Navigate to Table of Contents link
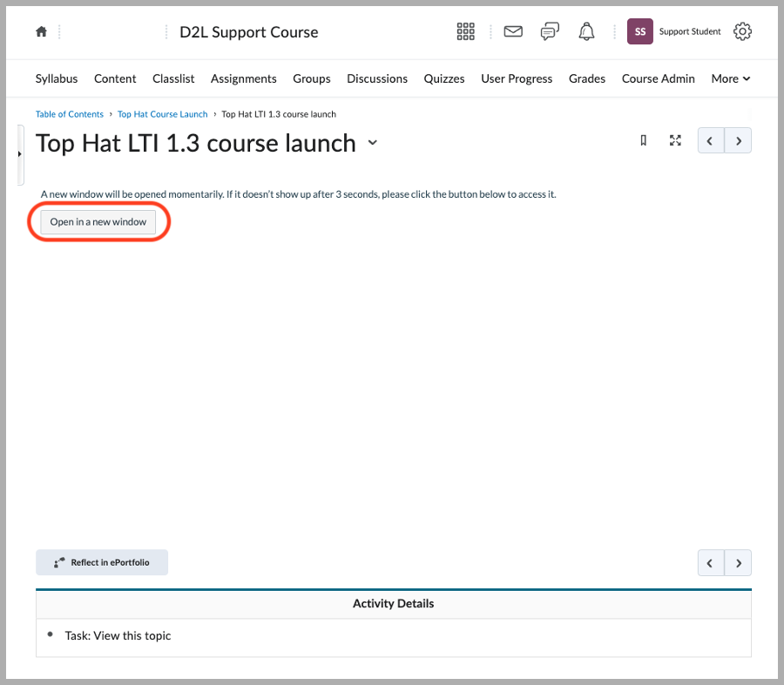784x685 pixels. tap(69, 113)
